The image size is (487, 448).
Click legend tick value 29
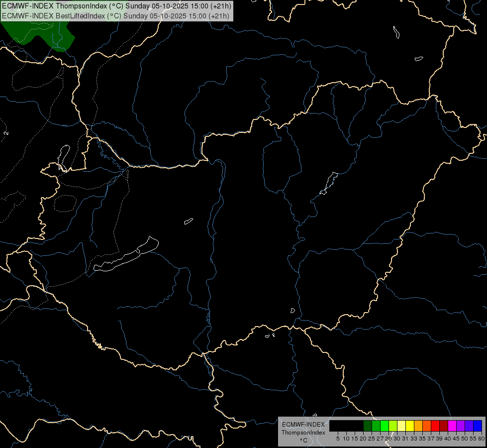[x=389, y=439]
